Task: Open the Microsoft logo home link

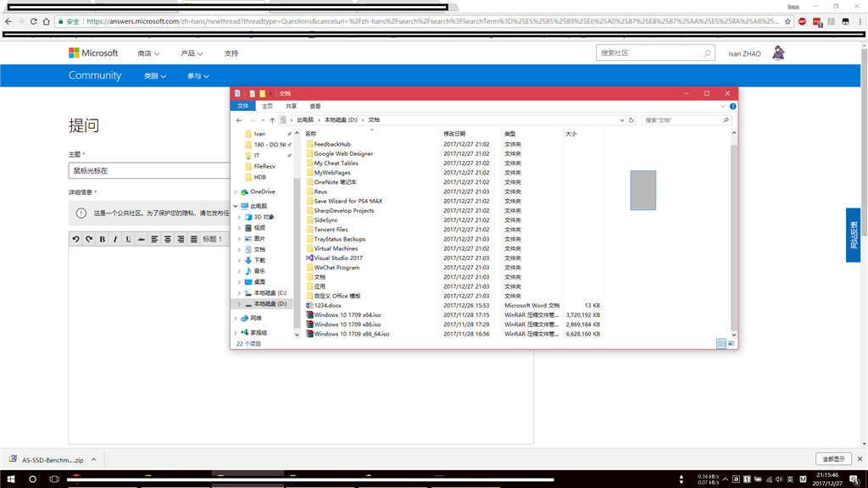Action: [93, 53]
